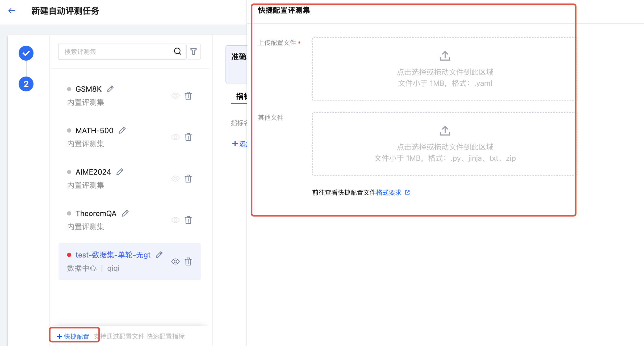Click the search magnifier icon
The image size is (644, 346).
point(178,51)
